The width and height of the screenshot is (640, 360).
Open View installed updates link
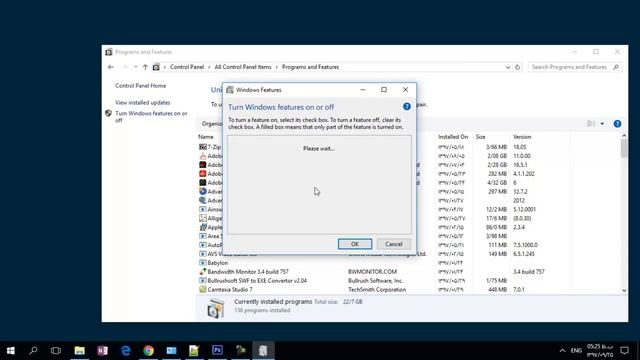click(142, 102)
